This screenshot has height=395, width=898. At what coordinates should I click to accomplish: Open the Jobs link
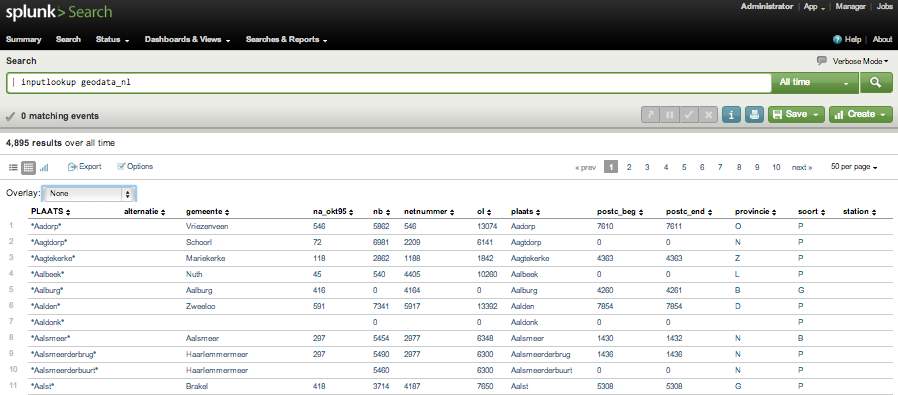[x=884, y=7]
